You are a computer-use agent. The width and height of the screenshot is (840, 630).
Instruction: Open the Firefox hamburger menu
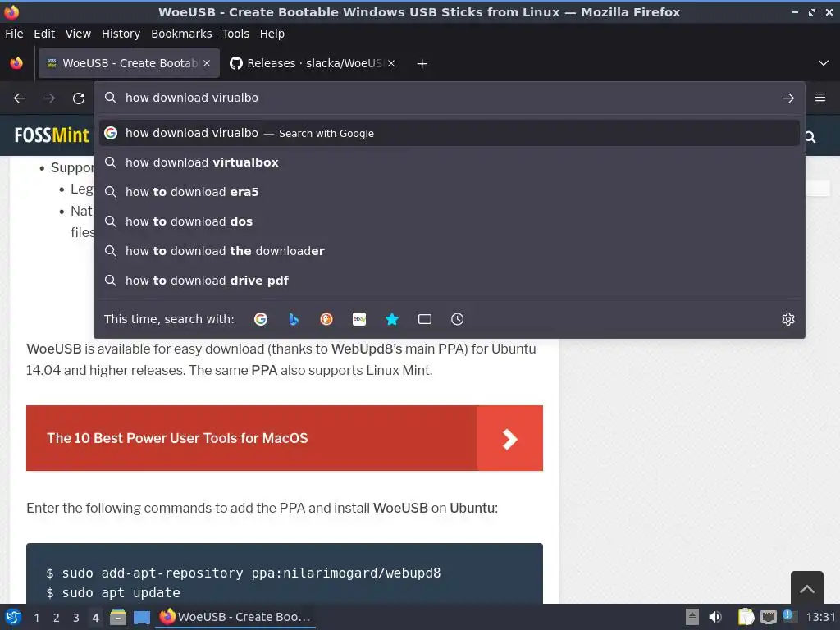pos(820,98)
